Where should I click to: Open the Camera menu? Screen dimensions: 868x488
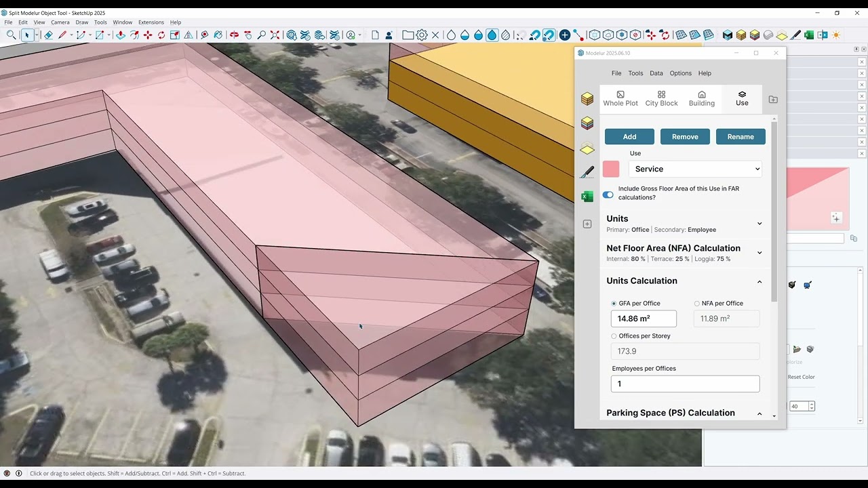pyautogui.click(x=60, y=22)
